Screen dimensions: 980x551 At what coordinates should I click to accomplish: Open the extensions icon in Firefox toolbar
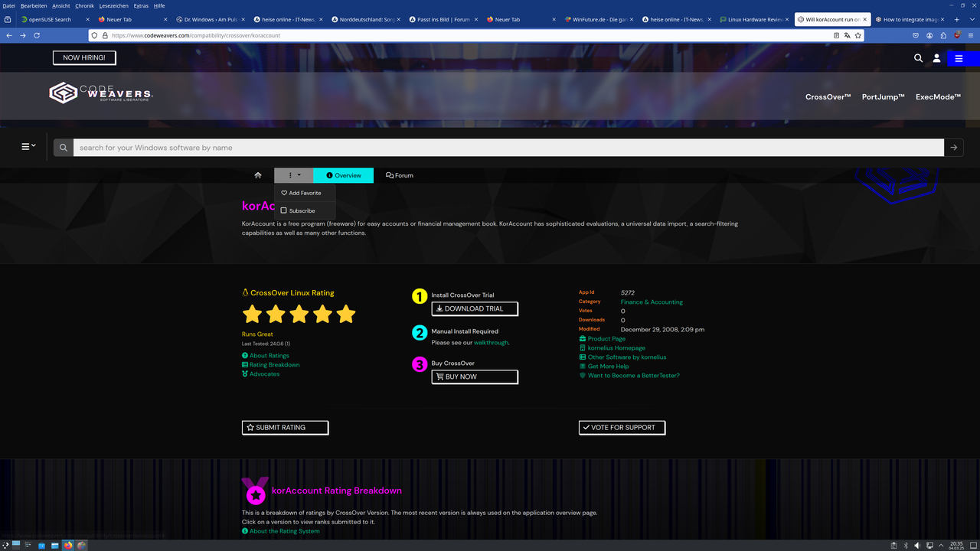pyautogui.click(x=943, y=35)
